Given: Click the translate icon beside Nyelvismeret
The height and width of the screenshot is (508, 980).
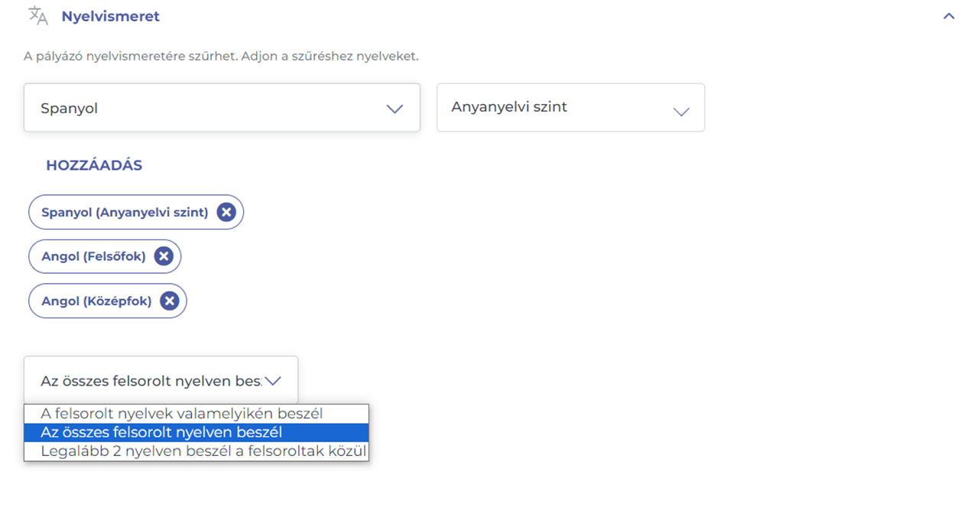Looking at the screenshot, I should 37,16.
